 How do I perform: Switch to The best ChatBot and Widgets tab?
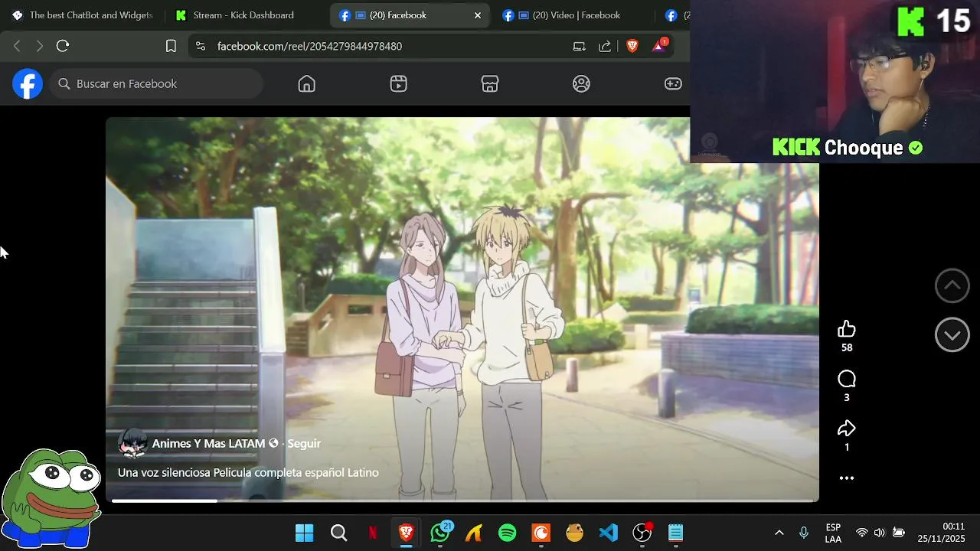tap(83, 15)
